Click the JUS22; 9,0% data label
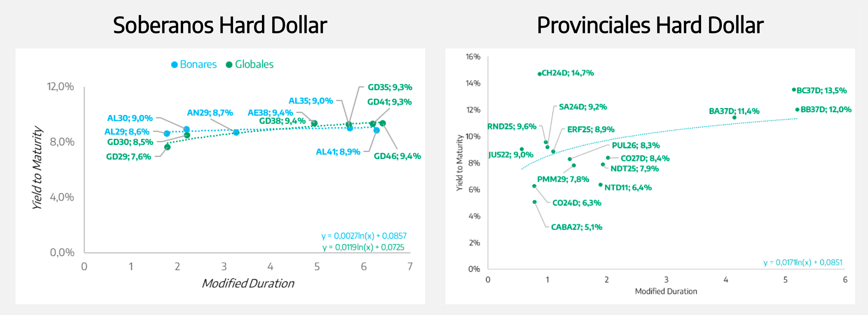Screen dimensions: 868x315 coord(511,155)
